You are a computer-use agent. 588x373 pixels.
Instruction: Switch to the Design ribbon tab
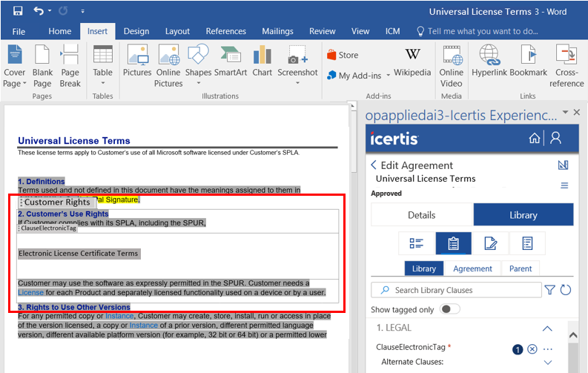(x=136, y=31)
